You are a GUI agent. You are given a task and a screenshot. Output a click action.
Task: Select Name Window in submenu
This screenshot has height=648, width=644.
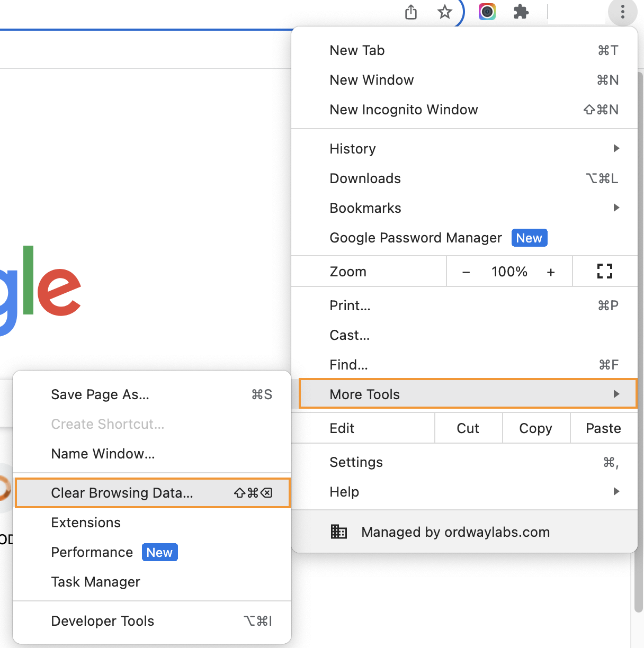click(x=152, y=454)
